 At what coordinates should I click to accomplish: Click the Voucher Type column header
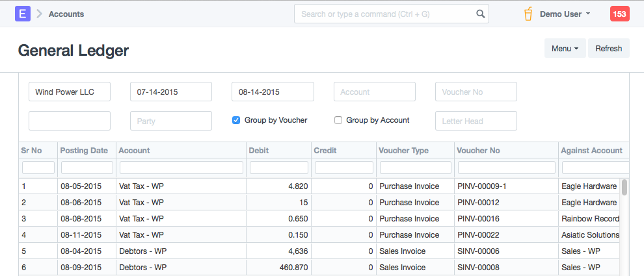coord(404,151)
